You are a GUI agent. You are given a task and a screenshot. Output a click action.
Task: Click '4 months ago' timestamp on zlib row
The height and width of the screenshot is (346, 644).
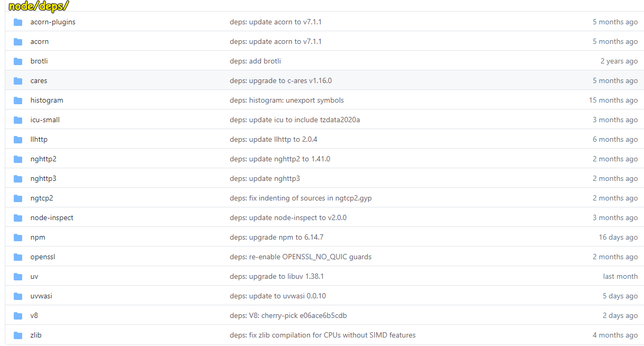615,335
